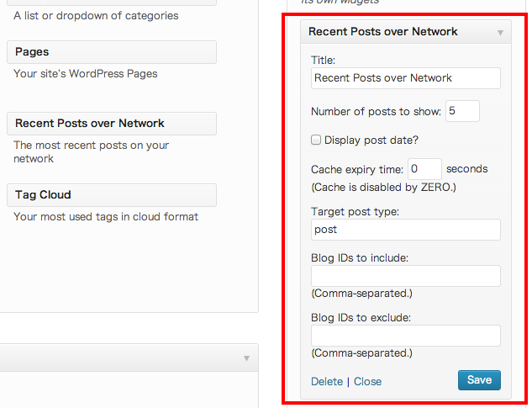Click the Target post type field

(x=405, y=230)
